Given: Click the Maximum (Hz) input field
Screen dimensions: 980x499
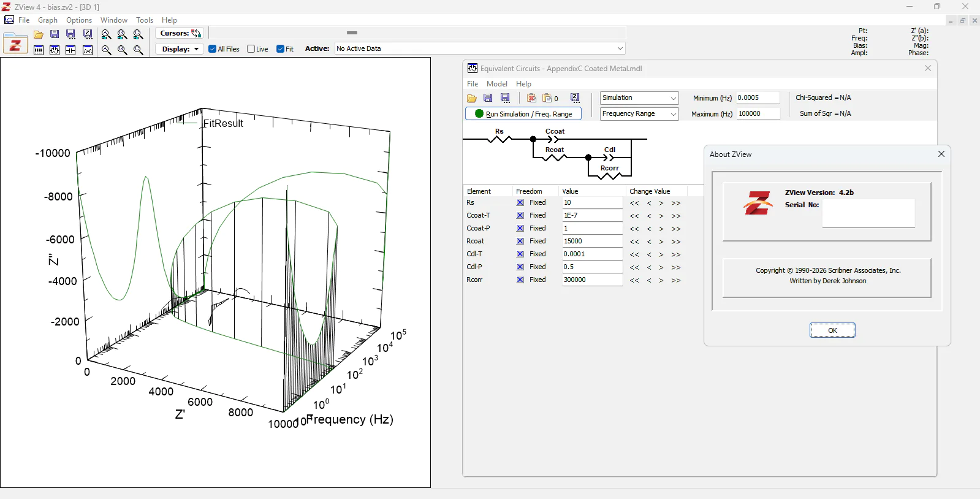Looking at the screenshot, I should point(758,114).
